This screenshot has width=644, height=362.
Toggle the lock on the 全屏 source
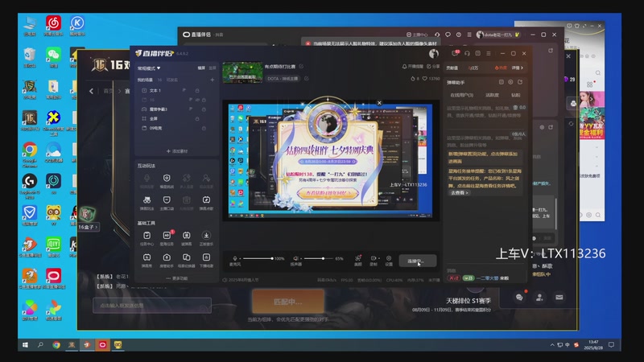[197, 118]
